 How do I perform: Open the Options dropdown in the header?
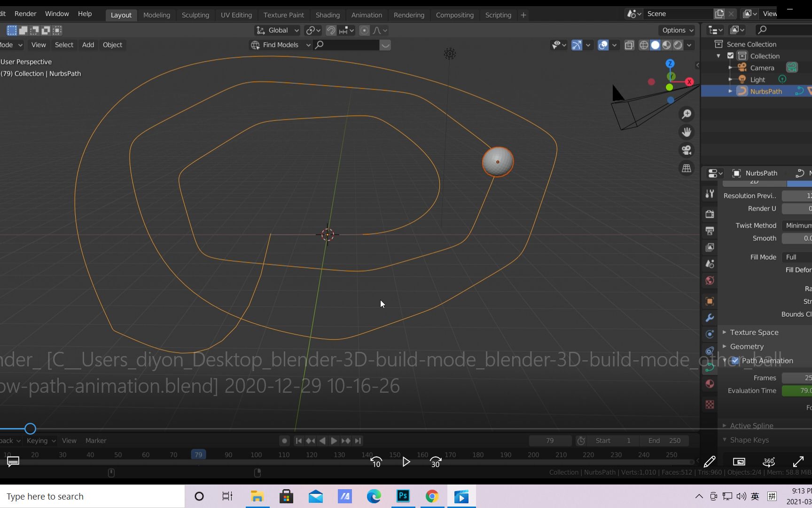pyautogui.click(x=677, y=30)
